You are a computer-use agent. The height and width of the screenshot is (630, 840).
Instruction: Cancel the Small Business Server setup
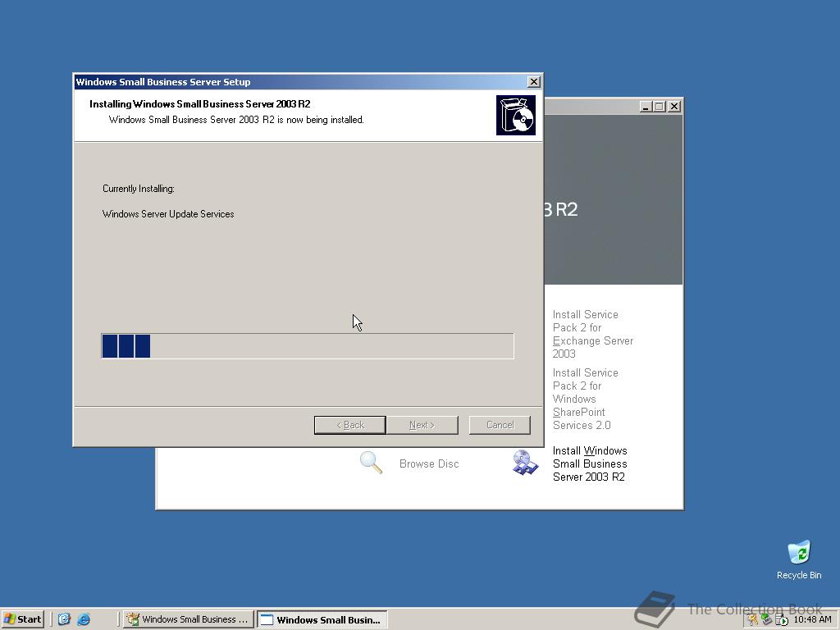click(x=500, y=425)
